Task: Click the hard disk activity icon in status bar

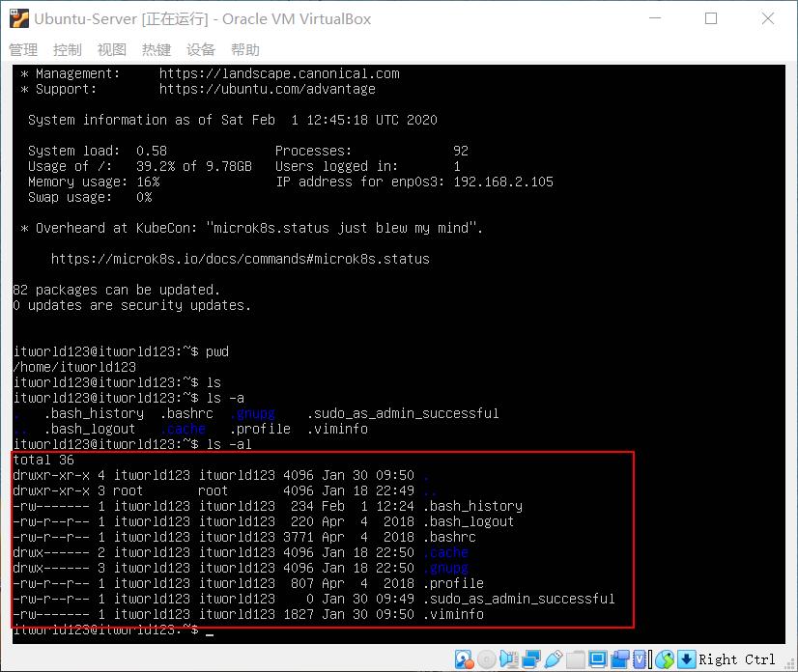Action: click(462, 658)
